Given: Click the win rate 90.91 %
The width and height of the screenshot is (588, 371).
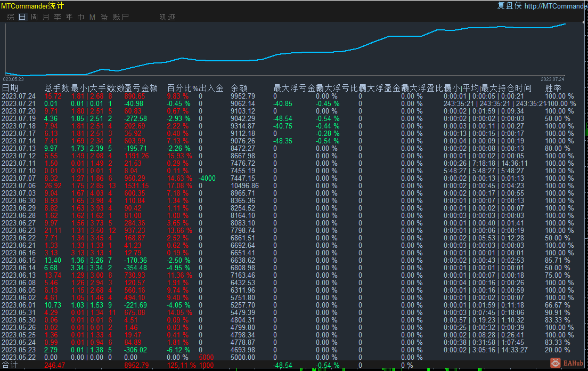Looking at the screenshot, I should click(x=557, y=312).
